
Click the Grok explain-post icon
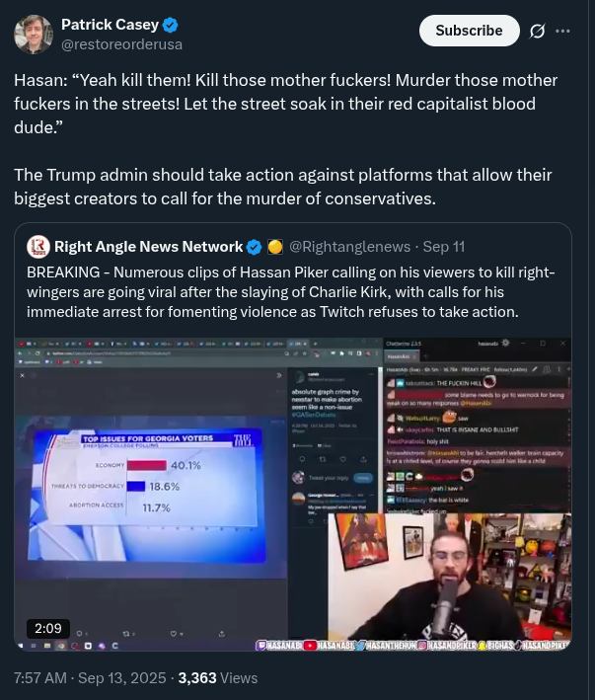(537, 31)
